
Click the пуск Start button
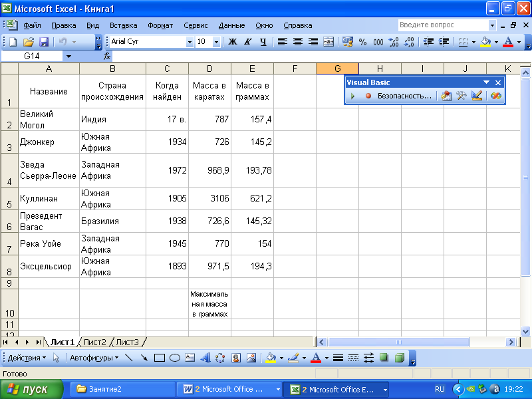tap(32, 389)
